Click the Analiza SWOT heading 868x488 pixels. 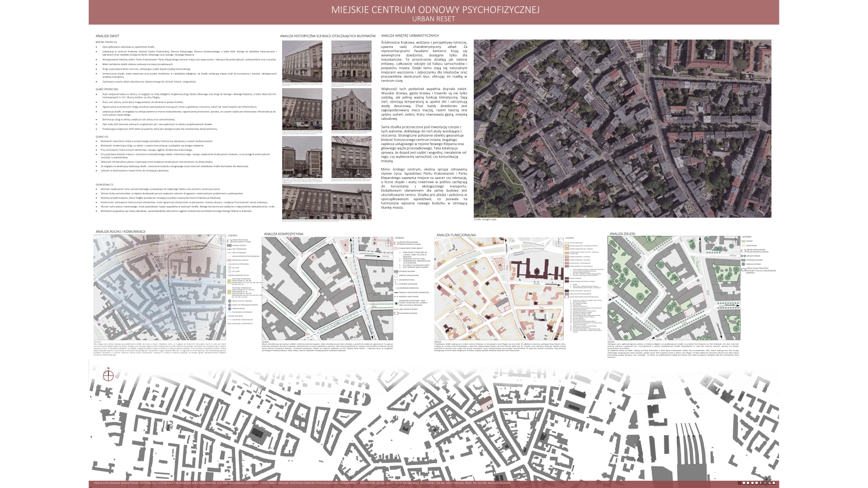[x=107, y=36]
